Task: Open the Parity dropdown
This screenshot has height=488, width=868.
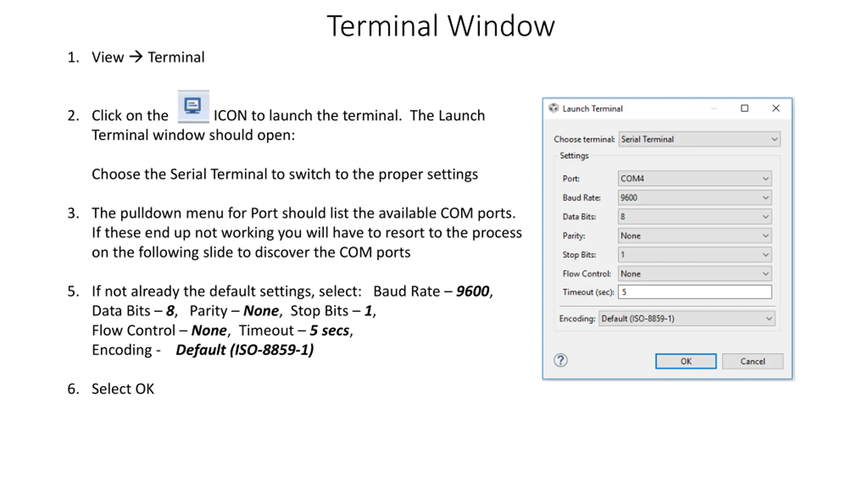Action: point(694,236)
